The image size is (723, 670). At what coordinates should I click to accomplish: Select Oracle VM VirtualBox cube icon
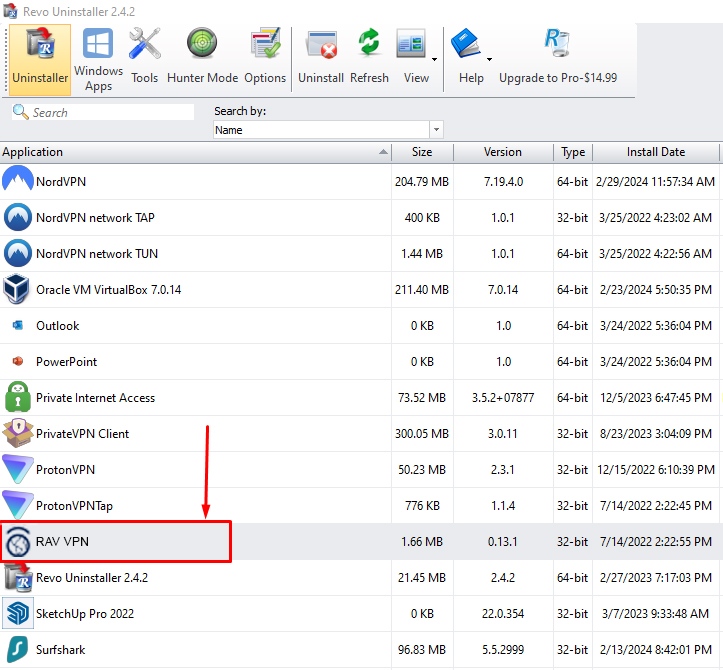click(16, 289)
